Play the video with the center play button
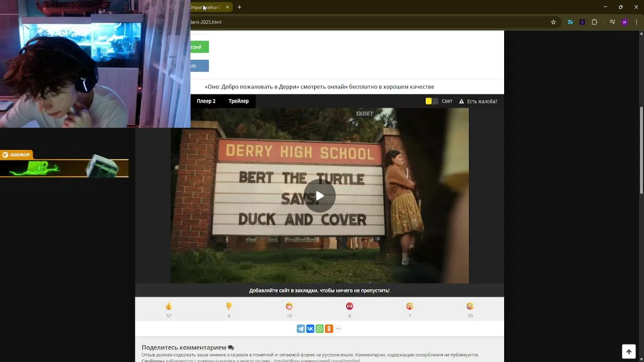This screenshot has width=644, height=362. tap(319, 196)
